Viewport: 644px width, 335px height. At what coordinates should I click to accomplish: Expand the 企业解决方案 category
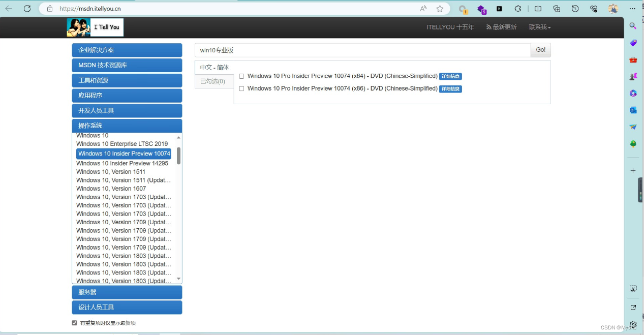coord(127,50)
